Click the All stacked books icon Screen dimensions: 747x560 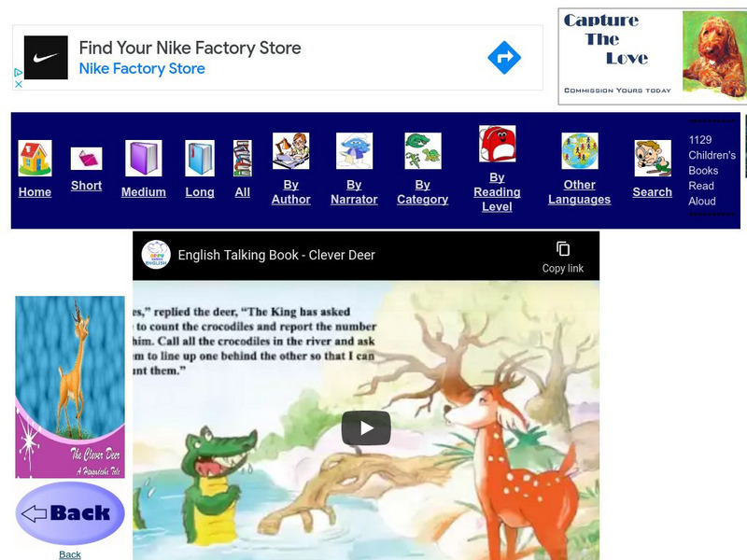(243, 158)
